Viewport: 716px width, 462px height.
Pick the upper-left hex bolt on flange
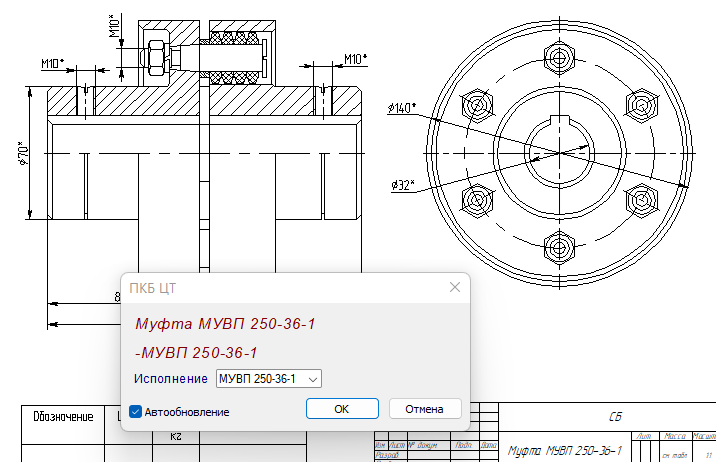pos(476,103)
